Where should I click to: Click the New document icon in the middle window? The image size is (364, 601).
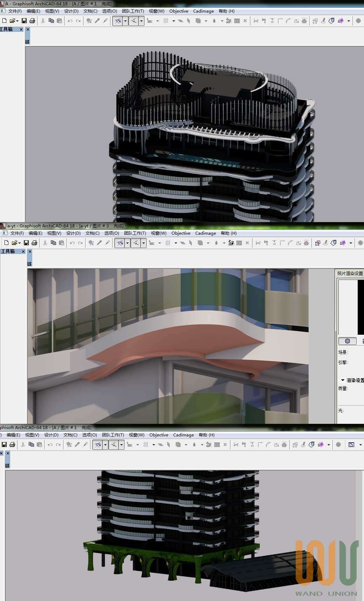[6, 243]
